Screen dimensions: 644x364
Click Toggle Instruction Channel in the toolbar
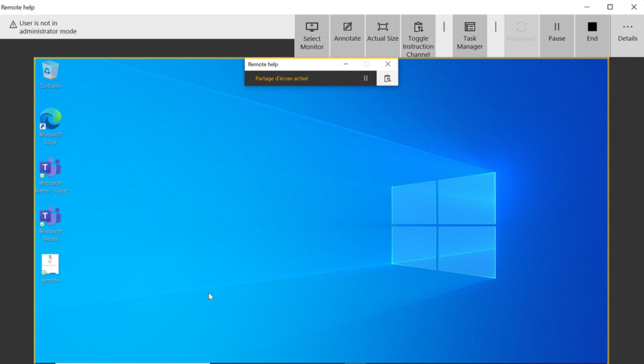pos(418,35)
